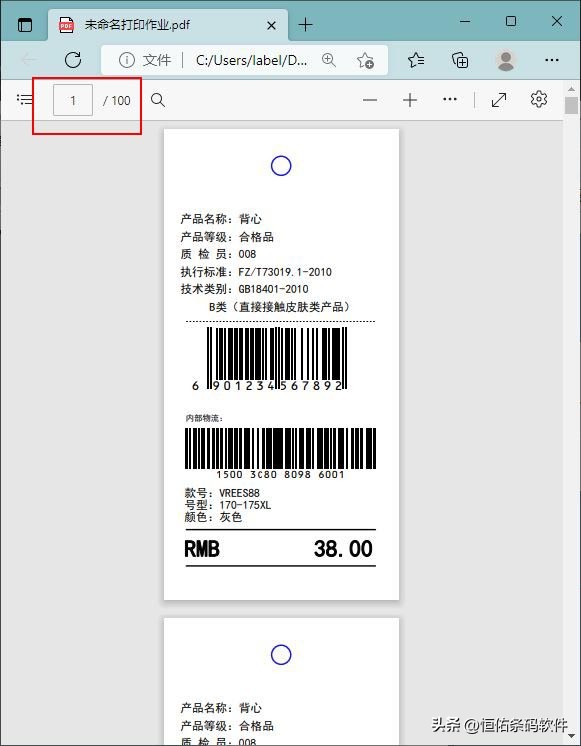Refresh the current page
The height and width of the screenshot is (746, 581).
point(73,60)
